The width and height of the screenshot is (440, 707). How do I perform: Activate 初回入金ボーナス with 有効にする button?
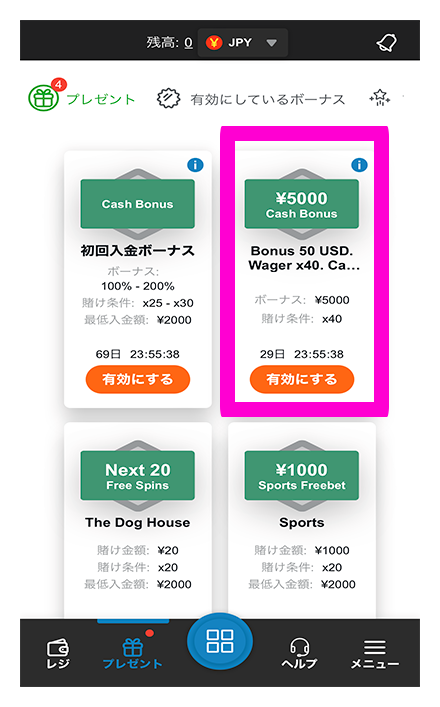138,379
